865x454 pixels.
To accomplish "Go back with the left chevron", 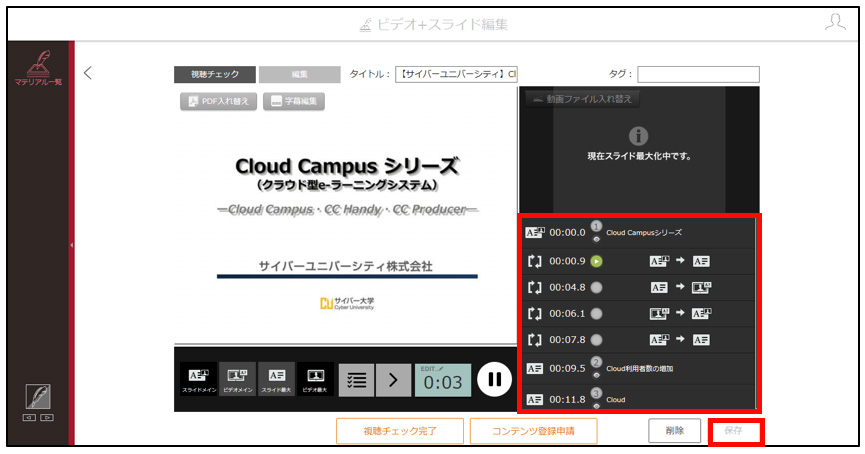I will pos(88,73).
